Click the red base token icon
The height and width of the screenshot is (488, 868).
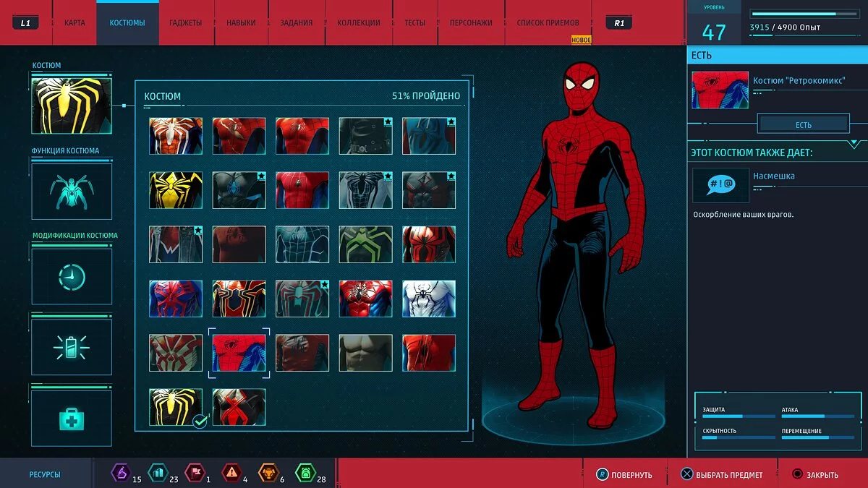click(x=195, y=474)
